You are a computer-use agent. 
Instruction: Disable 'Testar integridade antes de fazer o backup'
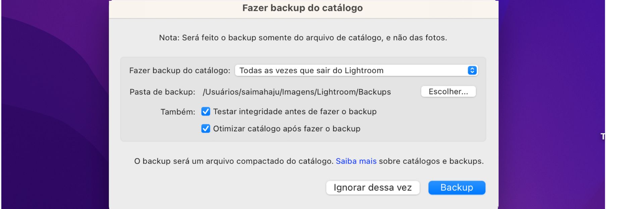tap(206, 111)
